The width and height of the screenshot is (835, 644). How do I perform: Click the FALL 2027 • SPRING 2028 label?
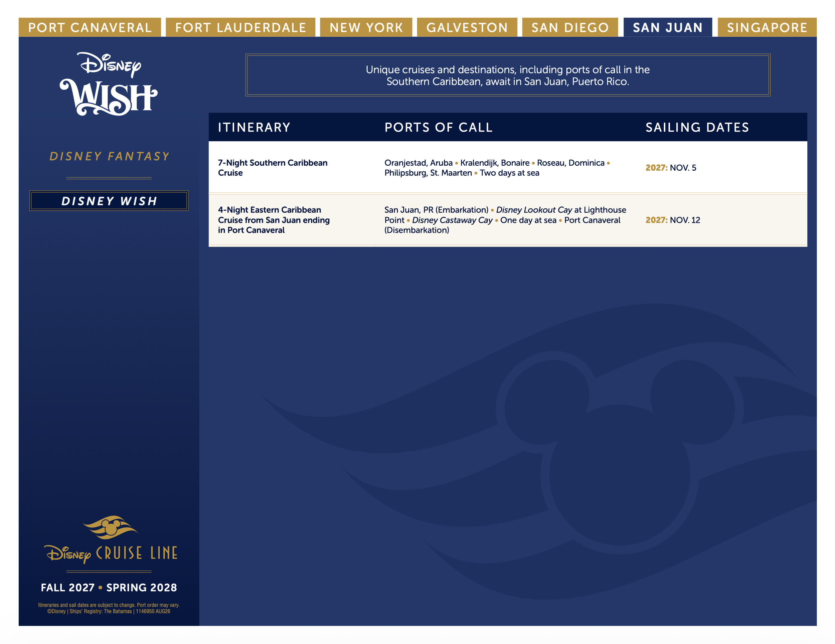109,588
